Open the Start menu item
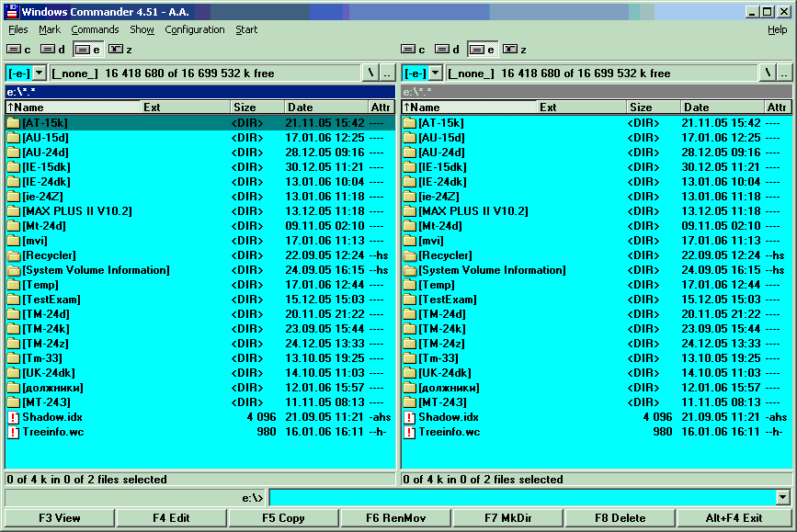 pyautogui.click(x=246, y=29)
